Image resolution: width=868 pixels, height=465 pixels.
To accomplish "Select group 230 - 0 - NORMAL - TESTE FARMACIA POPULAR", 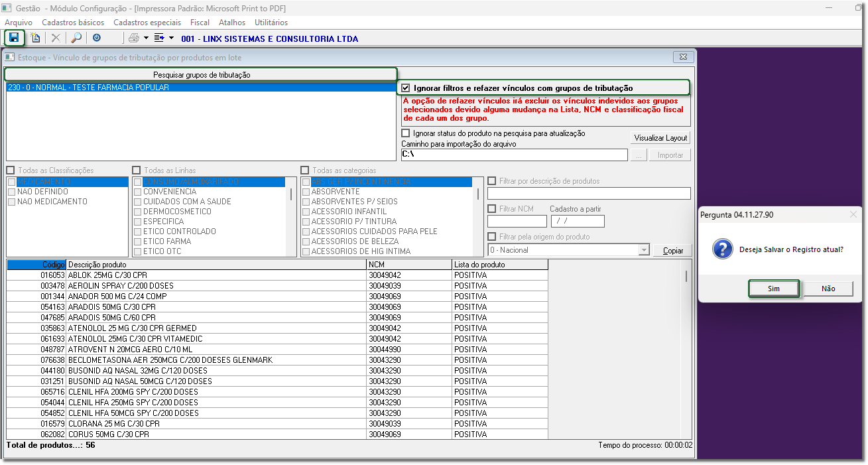I will pos(202,88).
